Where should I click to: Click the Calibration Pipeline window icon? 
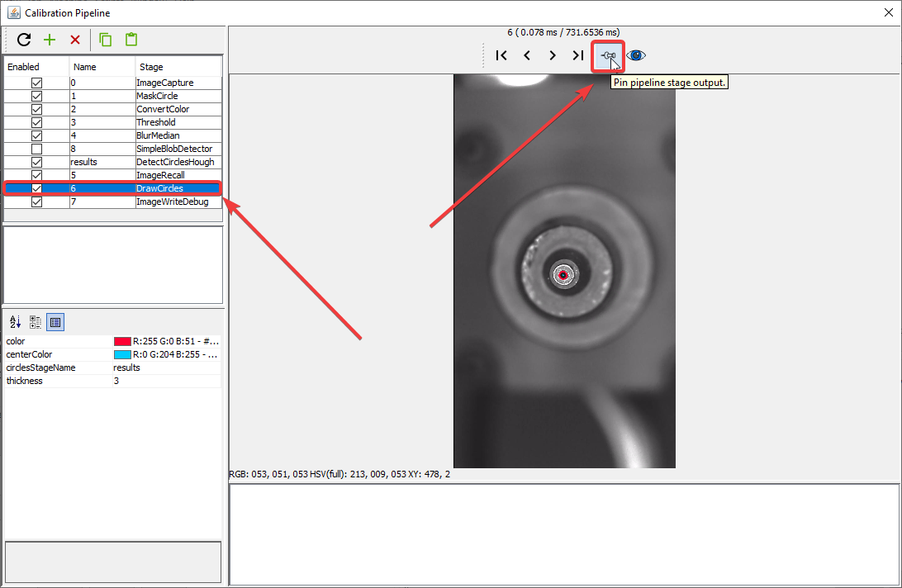14,12
